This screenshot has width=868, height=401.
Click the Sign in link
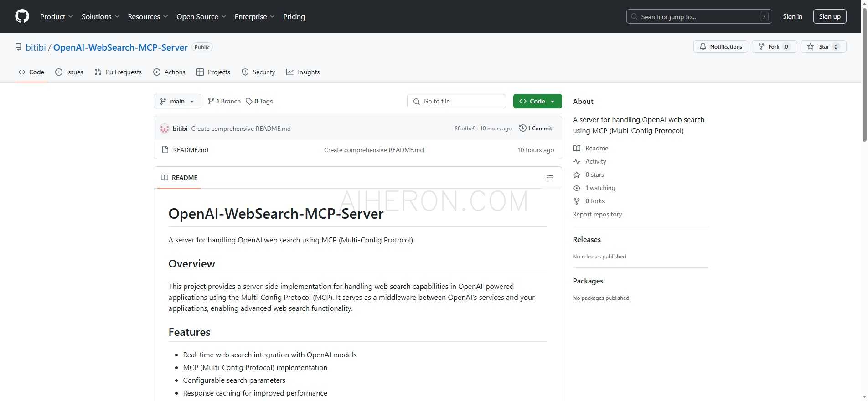pyautogui.click(x=792, y=16)
